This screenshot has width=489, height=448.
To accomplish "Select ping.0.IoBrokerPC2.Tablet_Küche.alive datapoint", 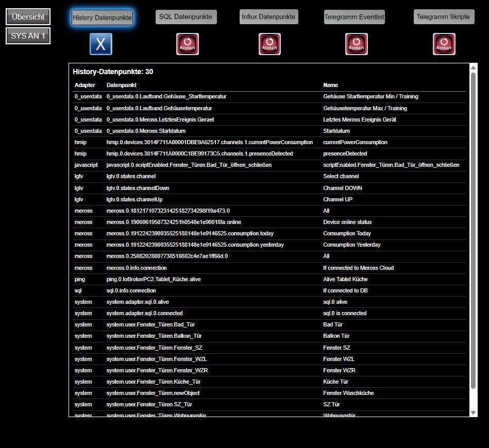I will [x=154, y=279].
